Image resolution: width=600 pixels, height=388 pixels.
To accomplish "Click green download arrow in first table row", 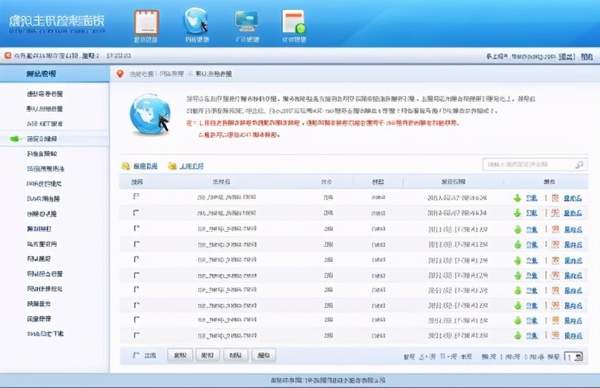I will click(517, 198).
